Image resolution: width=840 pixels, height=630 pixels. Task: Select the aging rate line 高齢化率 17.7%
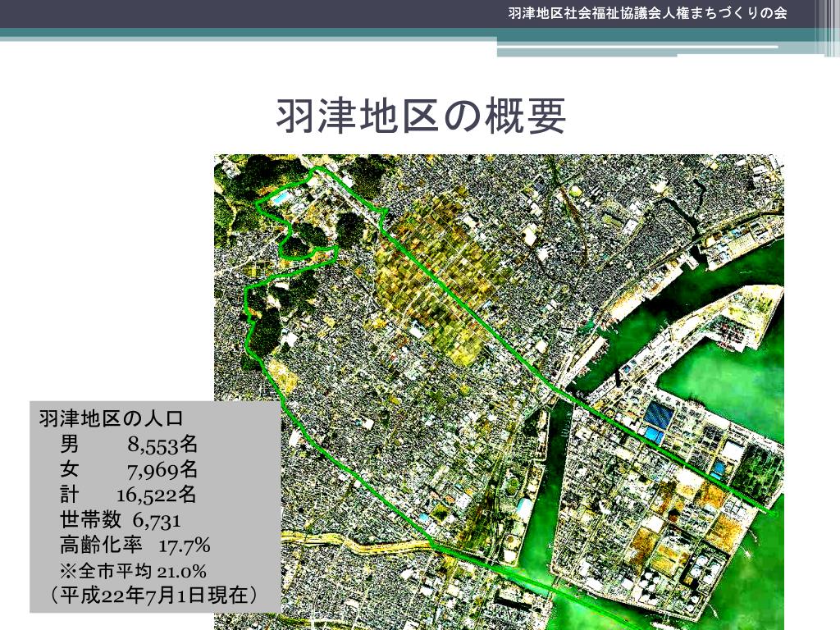click(x=135, y=546)
